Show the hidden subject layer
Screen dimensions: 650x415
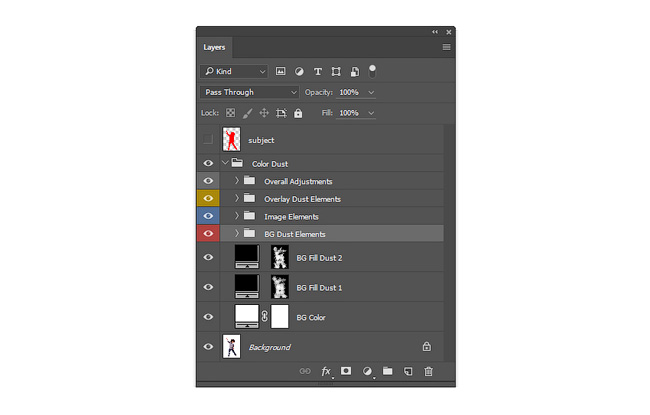click(208, 139)
